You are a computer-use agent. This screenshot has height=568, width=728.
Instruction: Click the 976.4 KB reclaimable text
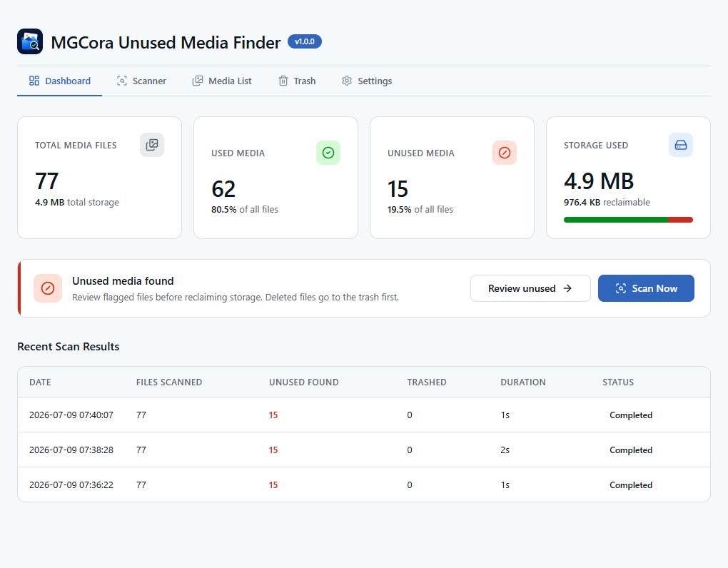607,203
